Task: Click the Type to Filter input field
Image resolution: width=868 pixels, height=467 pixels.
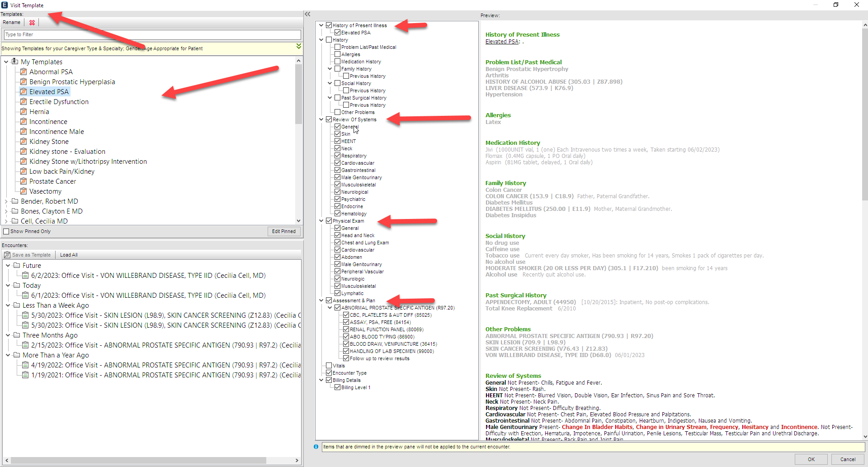Action: pos(152,35)
